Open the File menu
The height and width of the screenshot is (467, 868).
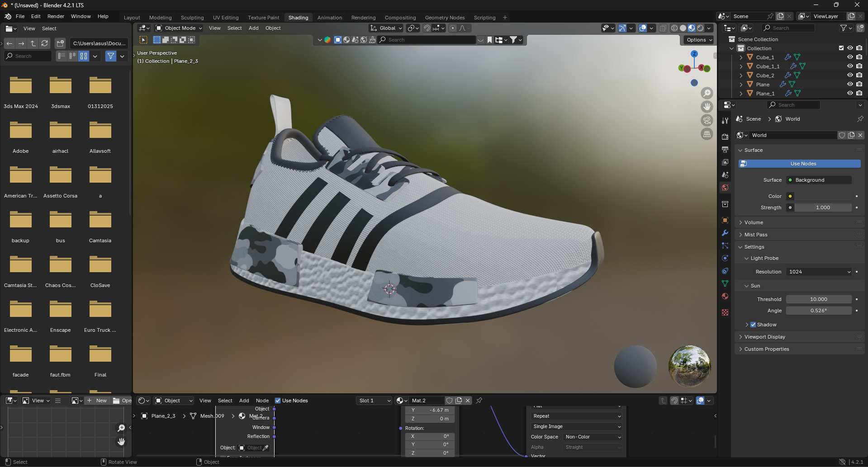[x=20, y=16]
